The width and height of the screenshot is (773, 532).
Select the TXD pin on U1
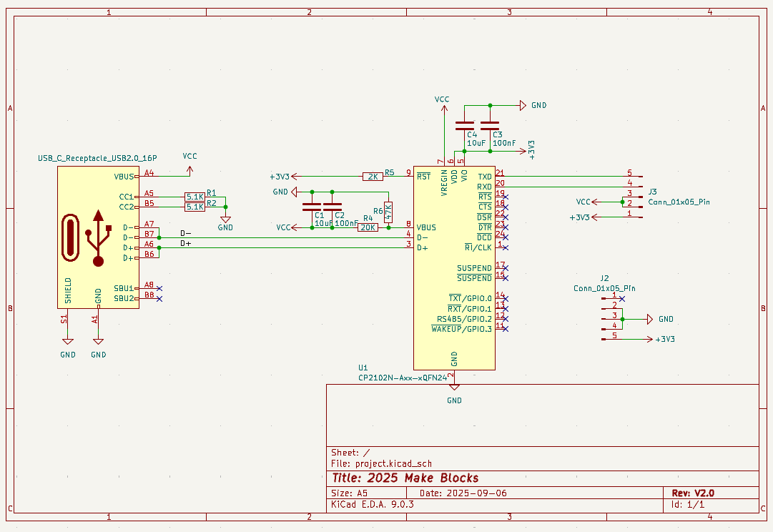[x=485, y=176]
